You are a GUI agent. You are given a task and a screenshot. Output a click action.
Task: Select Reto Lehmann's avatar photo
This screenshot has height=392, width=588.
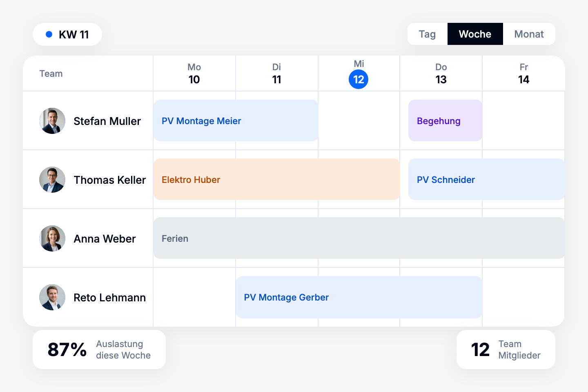click(x=52, y=297)
